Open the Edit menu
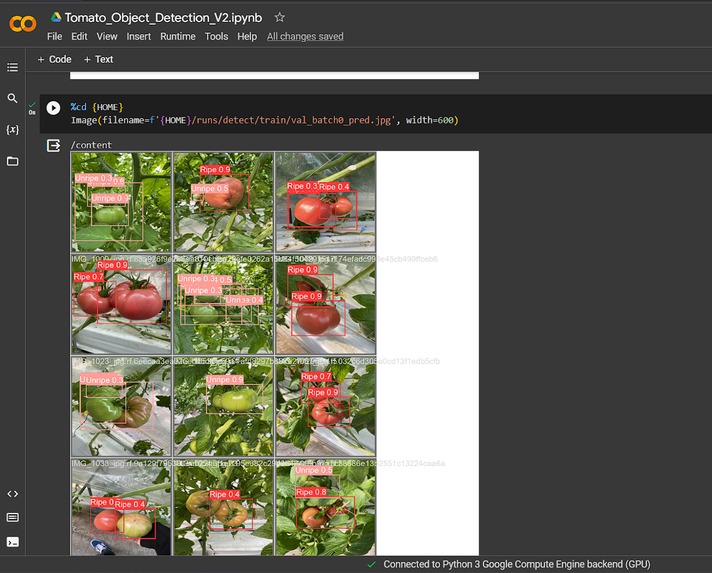Screen dimensions: 712x573 click(x=79, y=36)
